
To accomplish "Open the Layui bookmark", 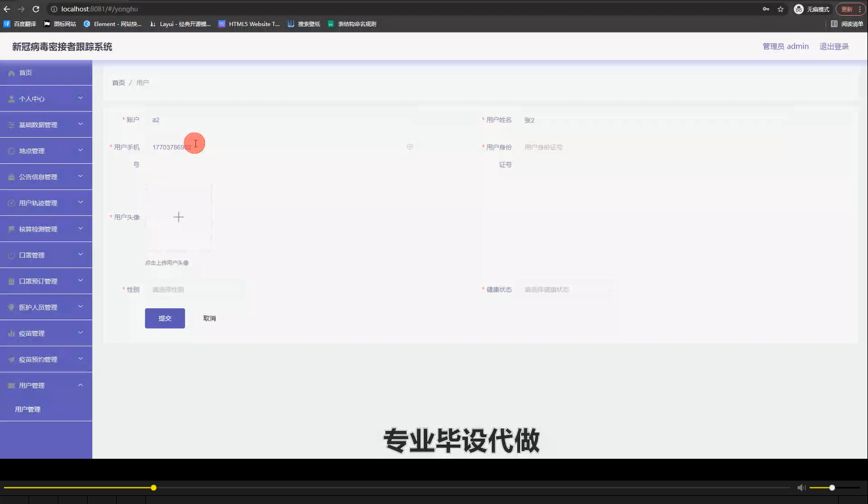I will [x=180, y=24].
